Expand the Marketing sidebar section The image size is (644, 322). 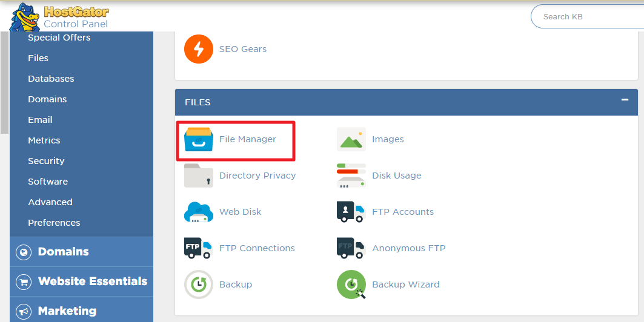[x=81, y=310]
